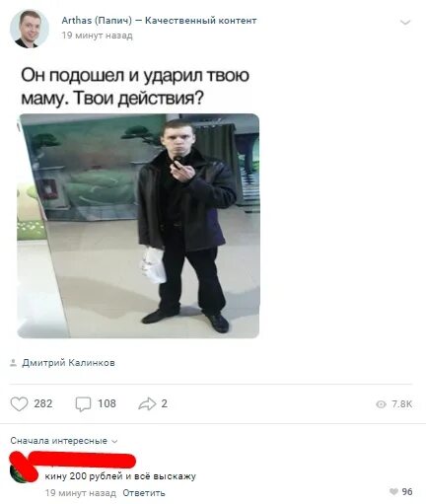Click the 96 likes count on comment

pyautogui.click(x=407, y=491)
